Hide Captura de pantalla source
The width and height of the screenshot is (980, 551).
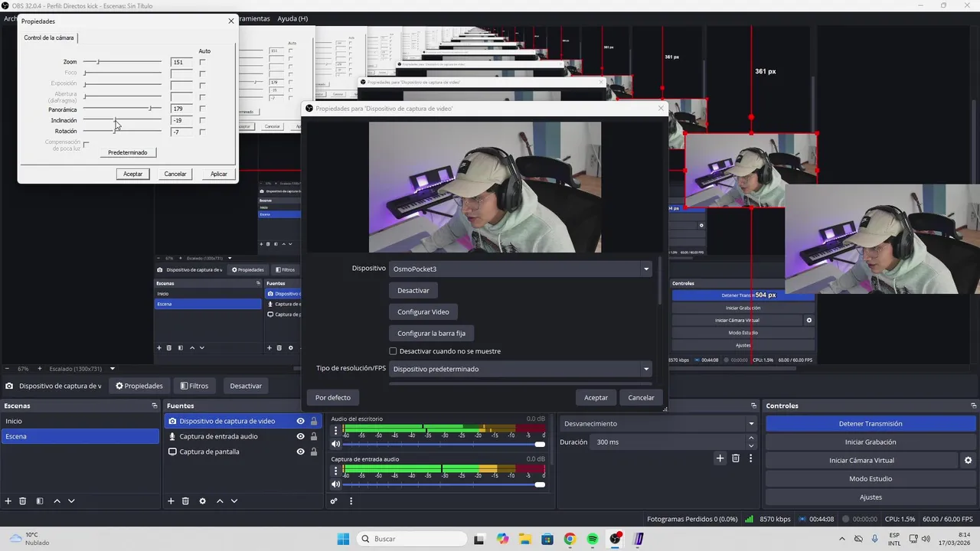(300, 452)
